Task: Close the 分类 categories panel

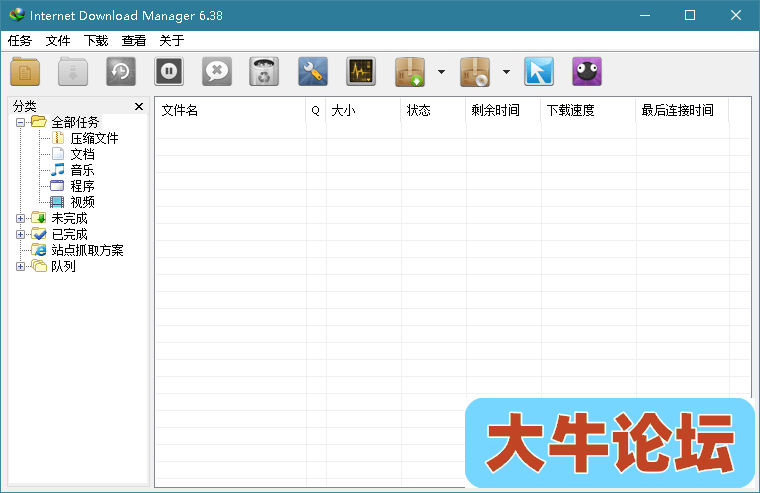Action: point(139,106)
